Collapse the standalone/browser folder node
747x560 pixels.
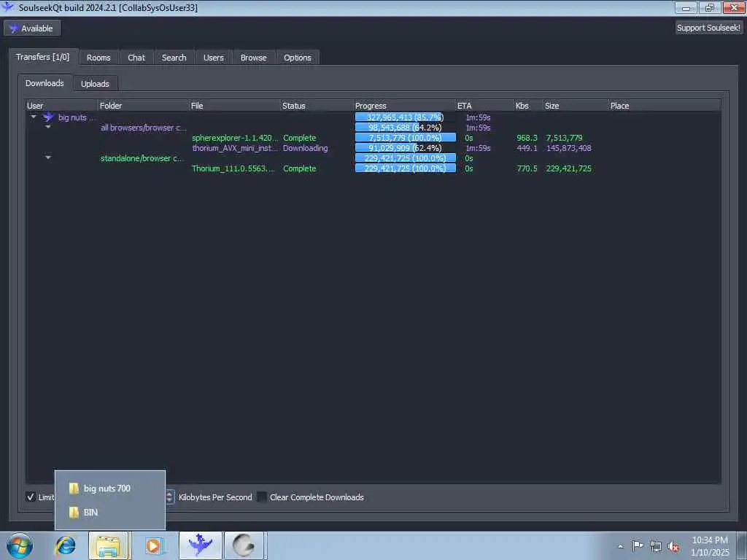pyautogui.click(x=48, y=157)
